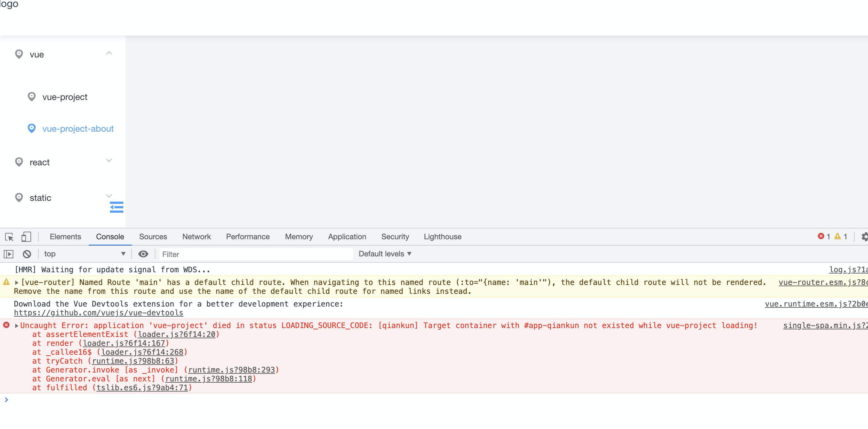Select the vue-project menu item
868x429 pixels.
point(65,97)
